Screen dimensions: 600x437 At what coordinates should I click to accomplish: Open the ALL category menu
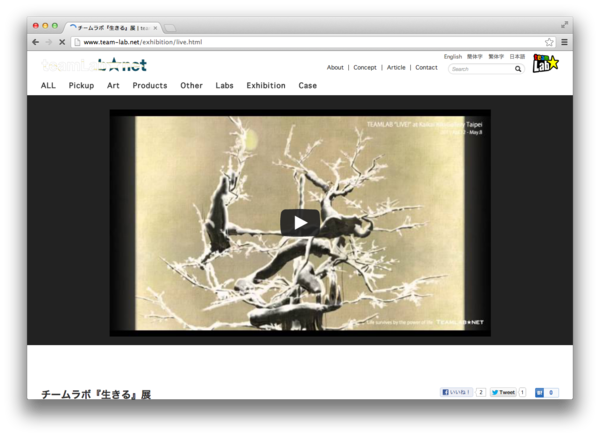click(48, 85)
